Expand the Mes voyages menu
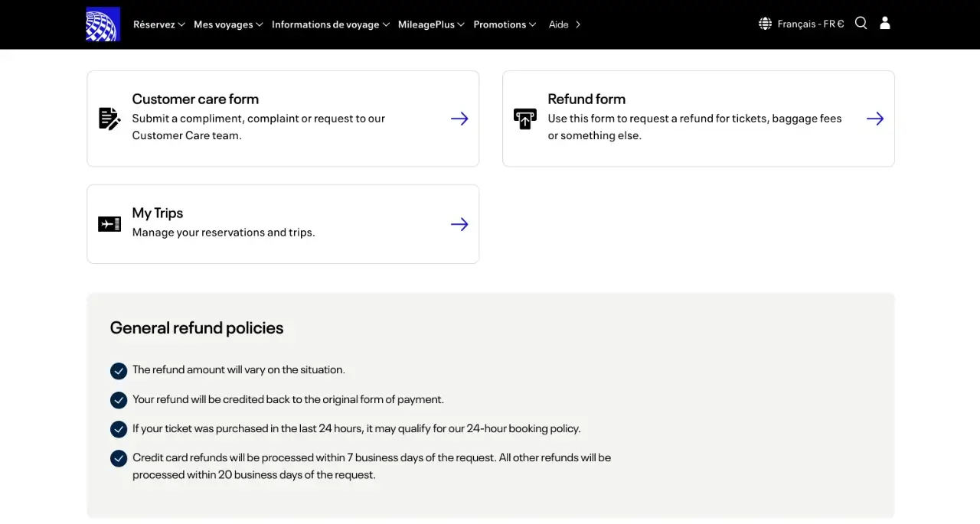This screenshot has width=980, height=524. tap(228, 24)
